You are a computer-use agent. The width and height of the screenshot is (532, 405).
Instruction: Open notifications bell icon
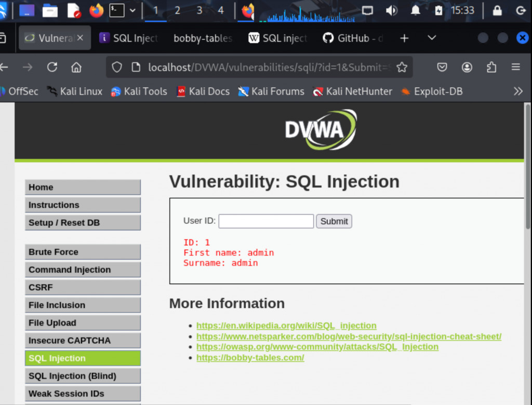pyautogui.click(x=415, y=10)
